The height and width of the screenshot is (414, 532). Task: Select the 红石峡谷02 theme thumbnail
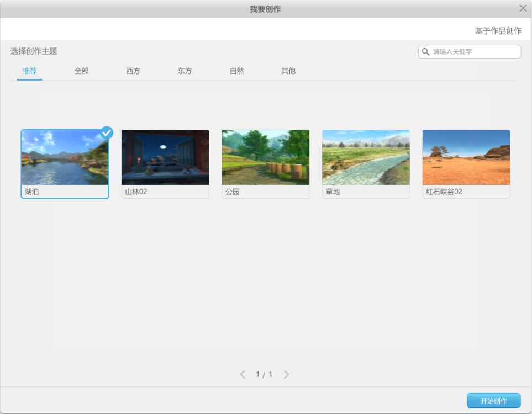(x=466, y=156)
